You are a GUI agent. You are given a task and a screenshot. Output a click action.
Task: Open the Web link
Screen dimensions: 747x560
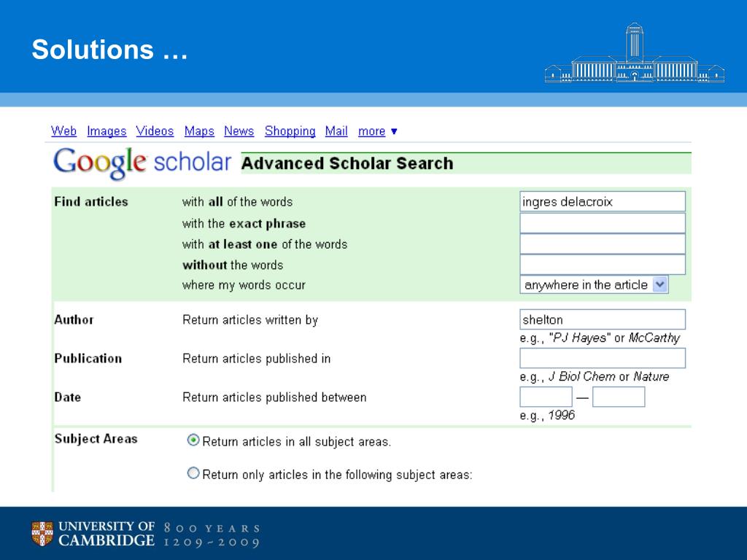point(63,131)
